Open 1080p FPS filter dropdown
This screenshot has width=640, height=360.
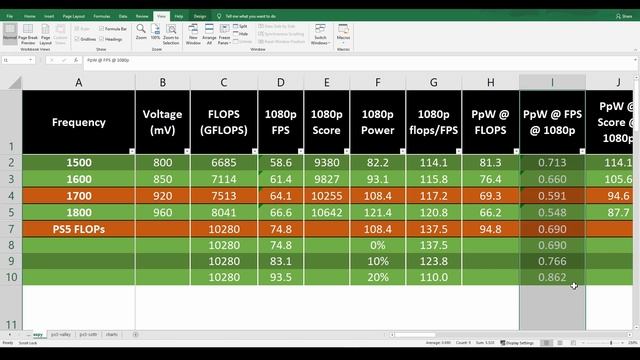[301, 151]
